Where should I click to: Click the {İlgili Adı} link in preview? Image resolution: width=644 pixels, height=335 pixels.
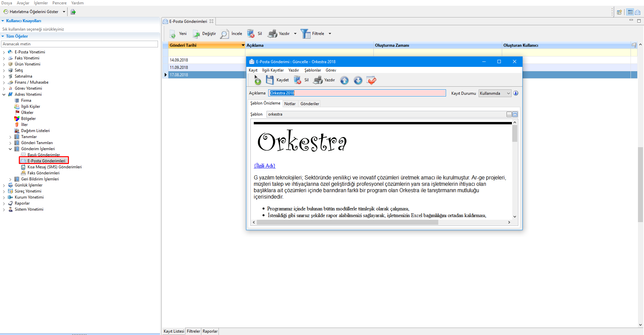coord(265,166)
